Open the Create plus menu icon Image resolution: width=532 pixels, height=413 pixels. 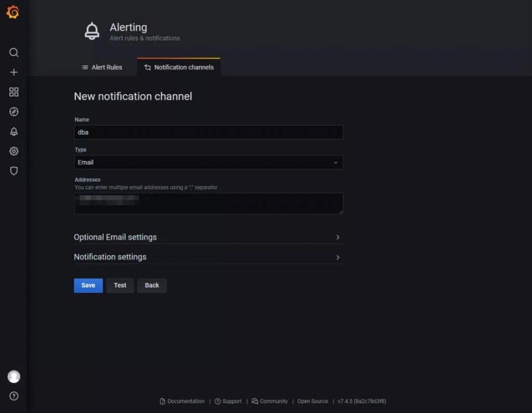click(14, 72)
